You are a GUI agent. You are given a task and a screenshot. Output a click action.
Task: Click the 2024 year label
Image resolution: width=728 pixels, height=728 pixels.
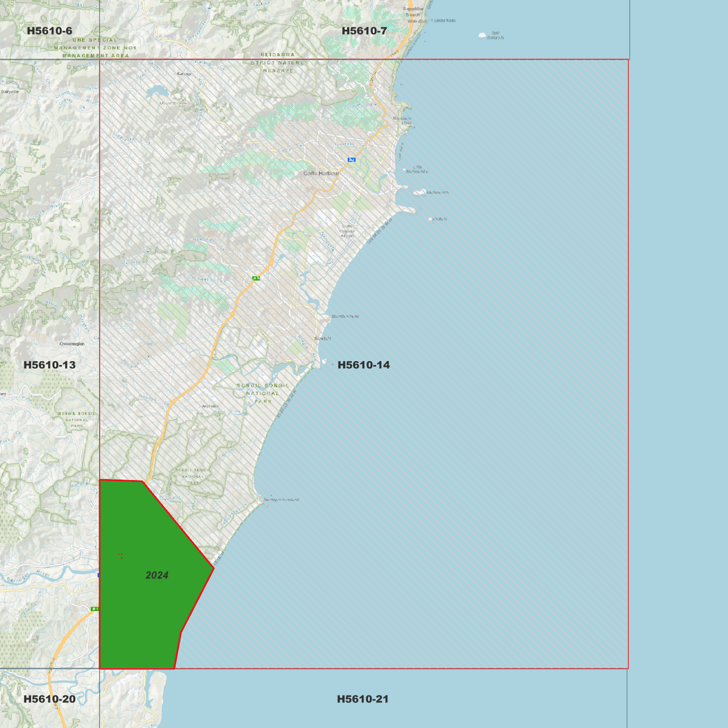(157, 575)
